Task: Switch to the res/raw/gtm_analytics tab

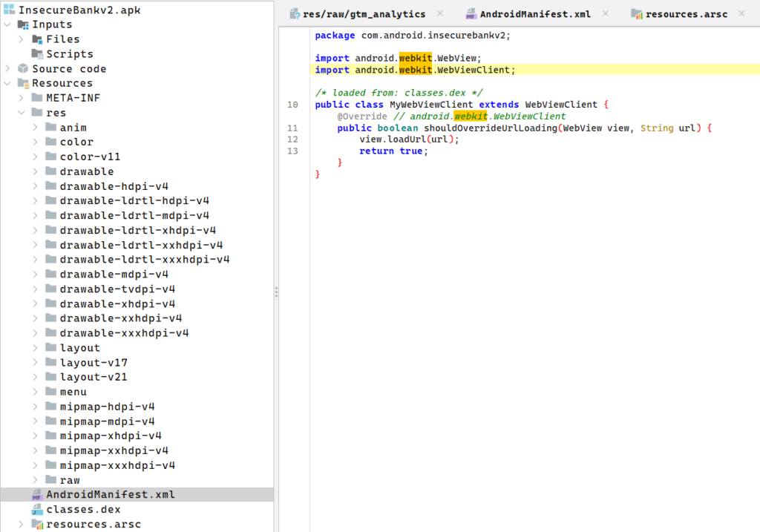Action: click(x=364, y=14)
